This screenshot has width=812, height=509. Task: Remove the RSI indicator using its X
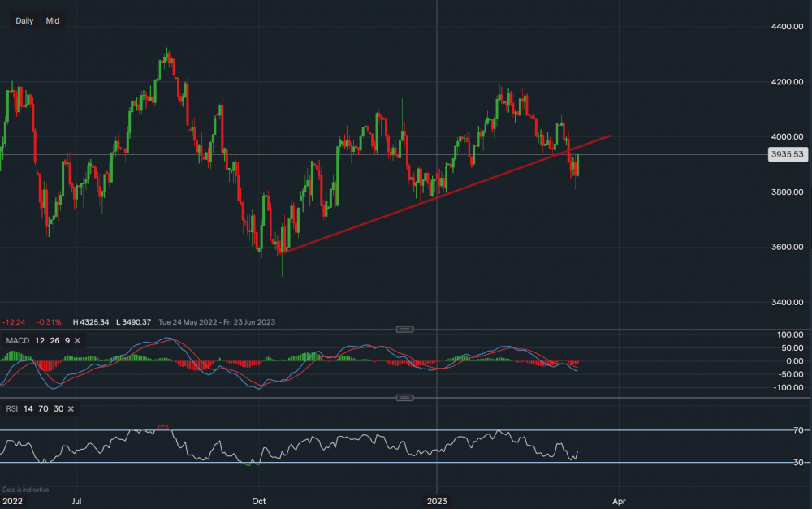[71, 408]
